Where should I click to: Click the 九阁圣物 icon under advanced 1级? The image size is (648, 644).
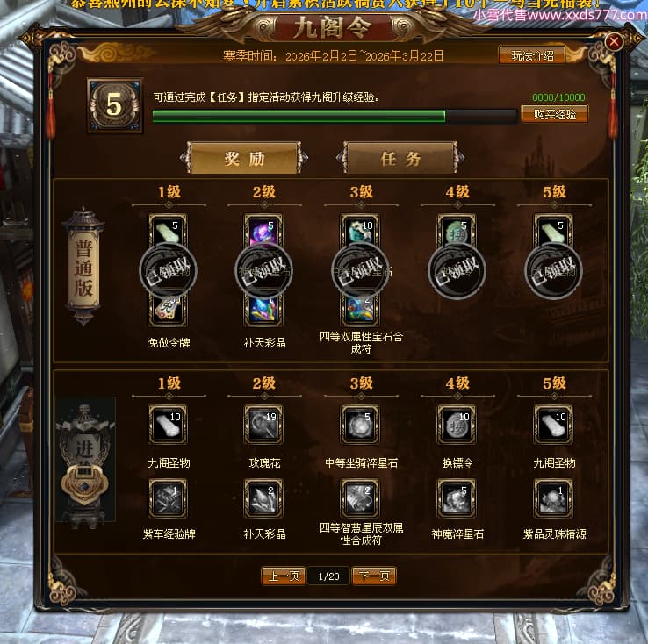pyautogui.click(x=168, y=425)
